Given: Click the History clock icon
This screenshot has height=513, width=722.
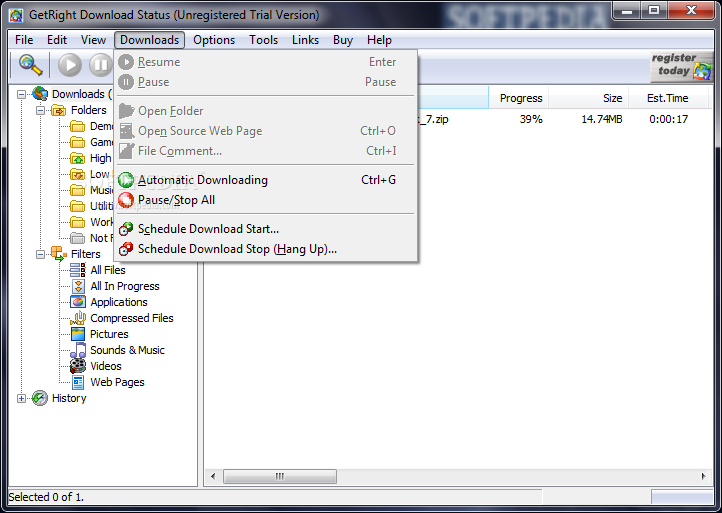Looking at the screenshot, I should tap(40, 398).
